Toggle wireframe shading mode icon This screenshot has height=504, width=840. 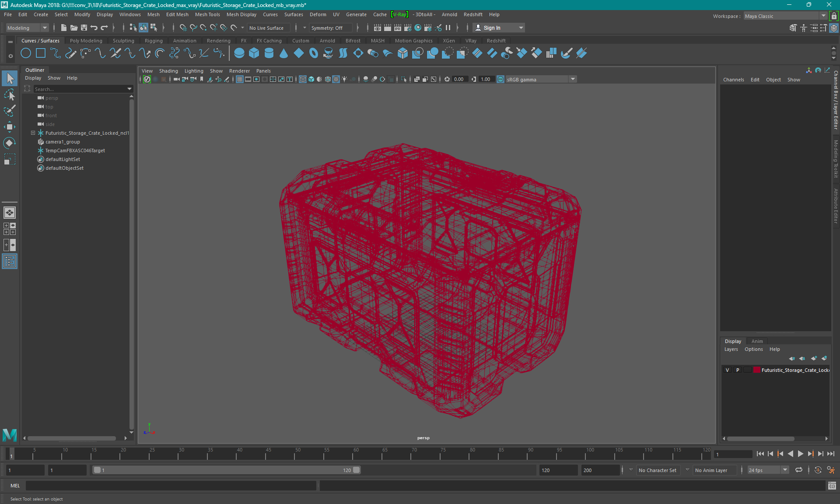(303, 79)
